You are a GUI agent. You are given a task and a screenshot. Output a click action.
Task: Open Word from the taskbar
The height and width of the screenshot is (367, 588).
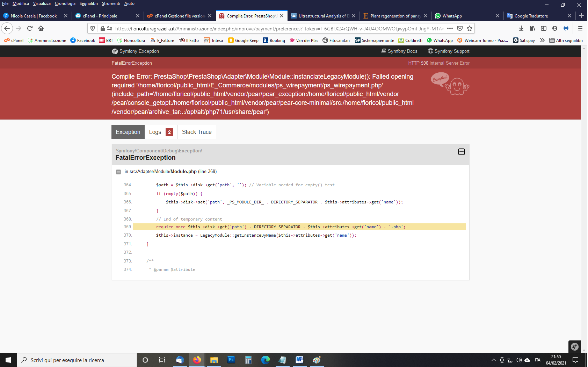pos(299,360)
